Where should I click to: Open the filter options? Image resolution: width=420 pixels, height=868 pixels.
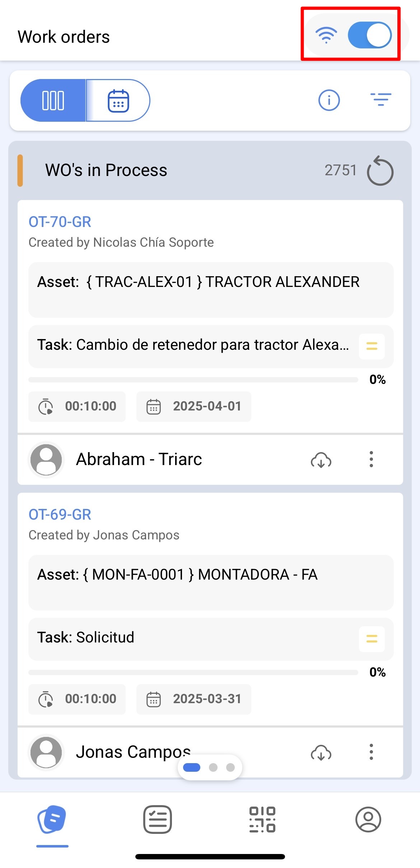(381, 99)
